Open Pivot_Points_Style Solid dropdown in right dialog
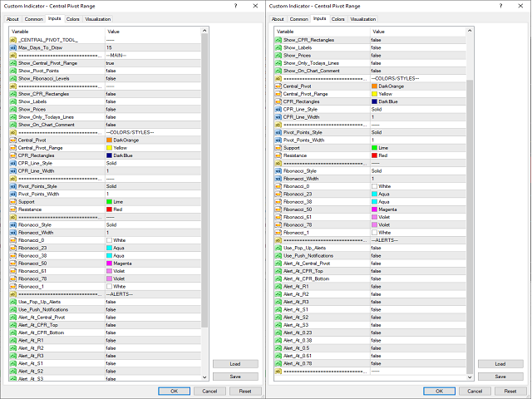 coord(416,132)
